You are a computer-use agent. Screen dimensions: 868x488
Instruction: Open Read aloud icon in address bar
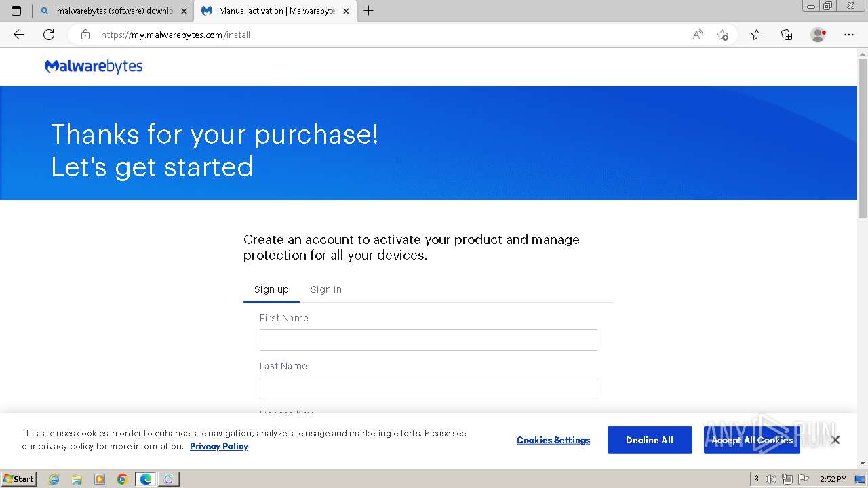[698, 35]
